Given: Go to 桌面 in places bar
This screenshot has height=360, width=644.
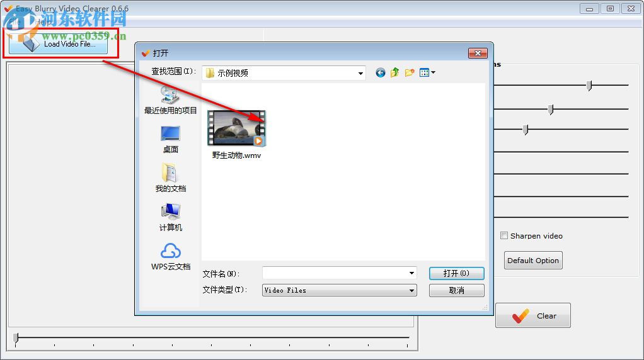Looking at the screenshot, I should pyautogui.click(x=170, y=140).
